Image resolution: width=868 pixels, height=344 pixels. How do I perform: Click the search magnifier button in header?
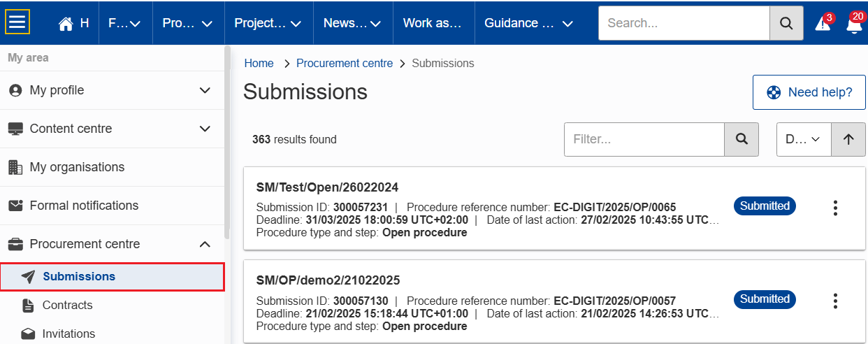pos(786,23)
